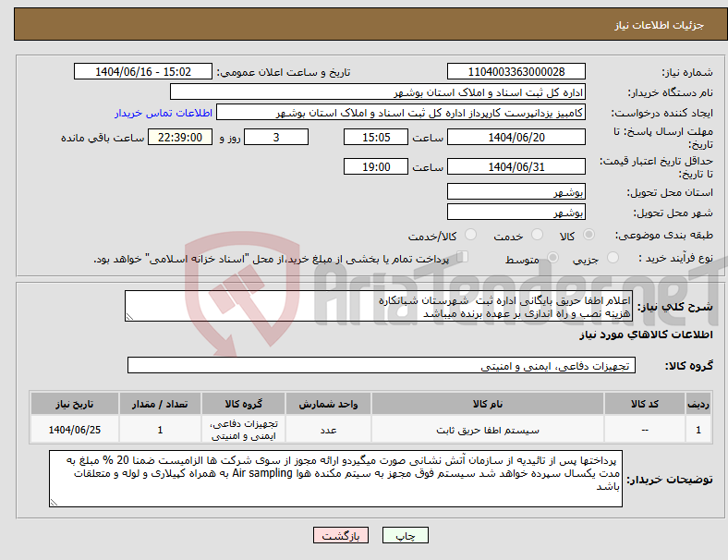Select the جزیی purchase type radio
Image resolution: width=728 pixels, height=560 pixels.
click(x=613, y=257)
